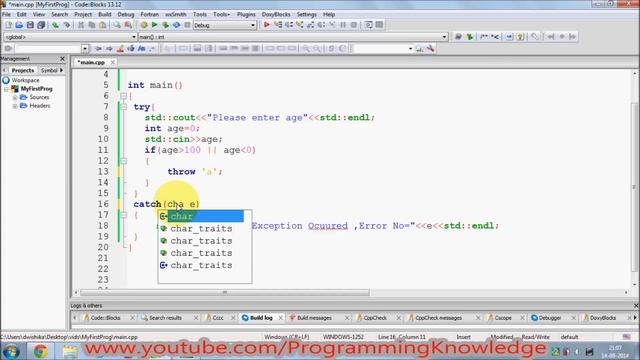This screenshot has width=640, height=360.
Task: Click the DoxyBlocks block comment icon
Action: 484,37
